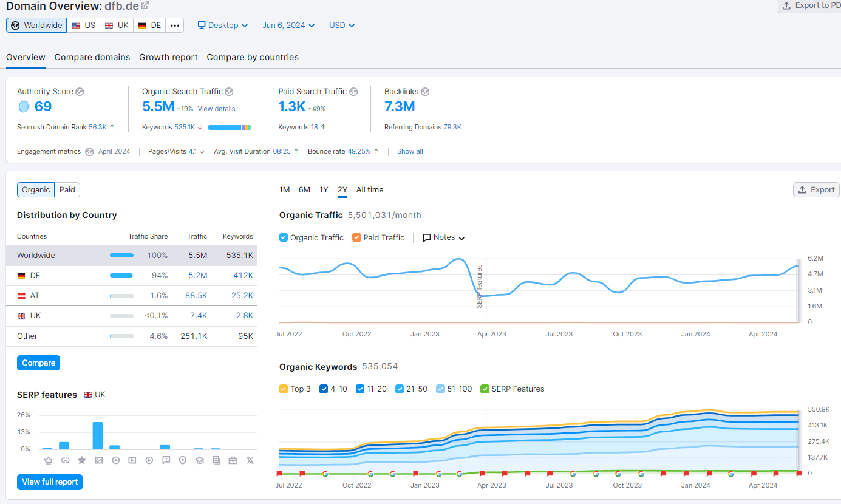Click Export button above traffic chart
Screen dimensions: 841x504
point(816,190)
